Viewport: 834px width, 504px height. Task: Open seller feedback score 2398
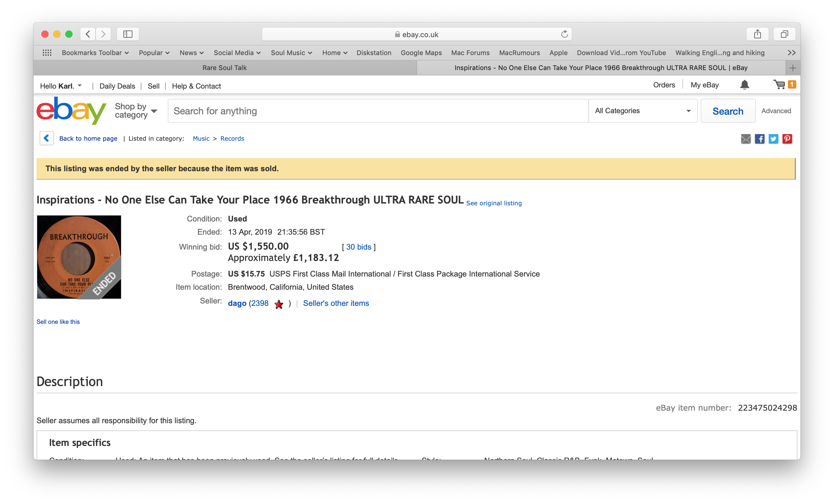260,303
